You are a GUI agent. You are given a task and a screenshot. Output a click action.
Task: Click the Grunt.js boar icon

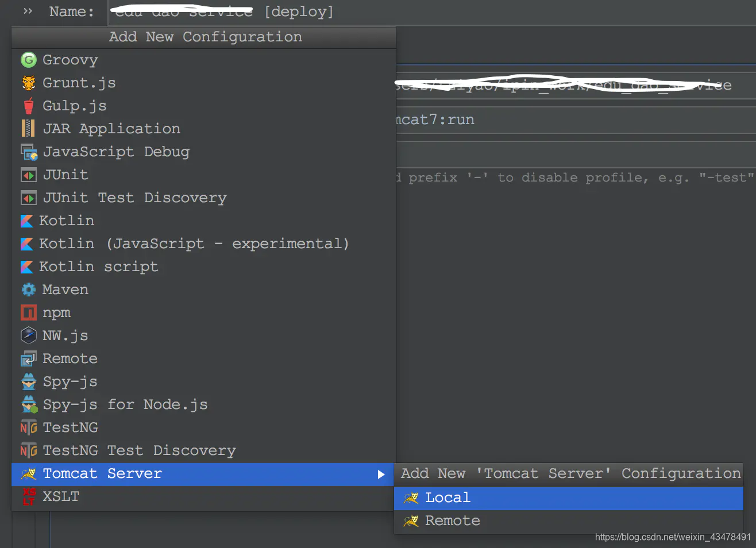tap(28, 83)
